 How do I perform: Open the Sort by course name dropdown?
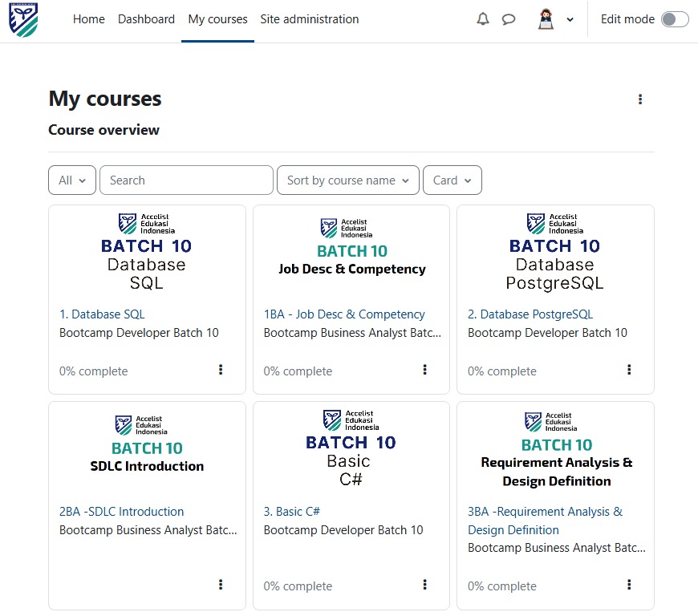tap(347, 180)
